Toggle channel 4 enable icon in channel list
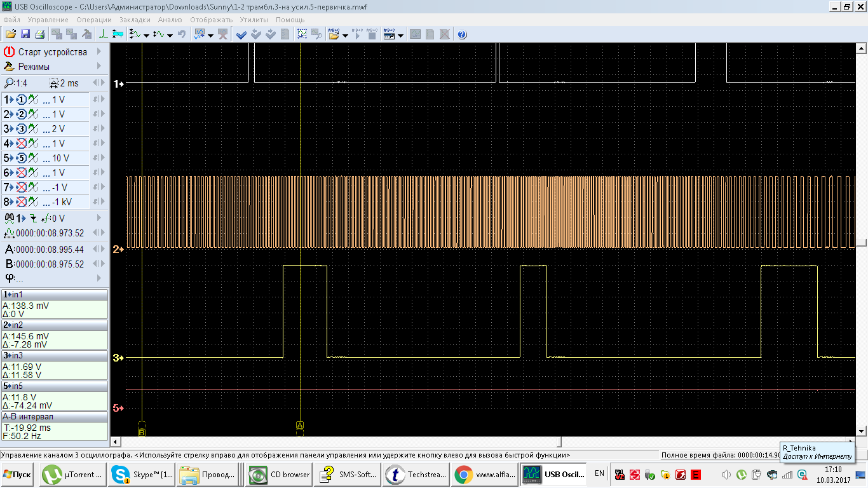This screenshot has width=868, height=488. (21, 144)
